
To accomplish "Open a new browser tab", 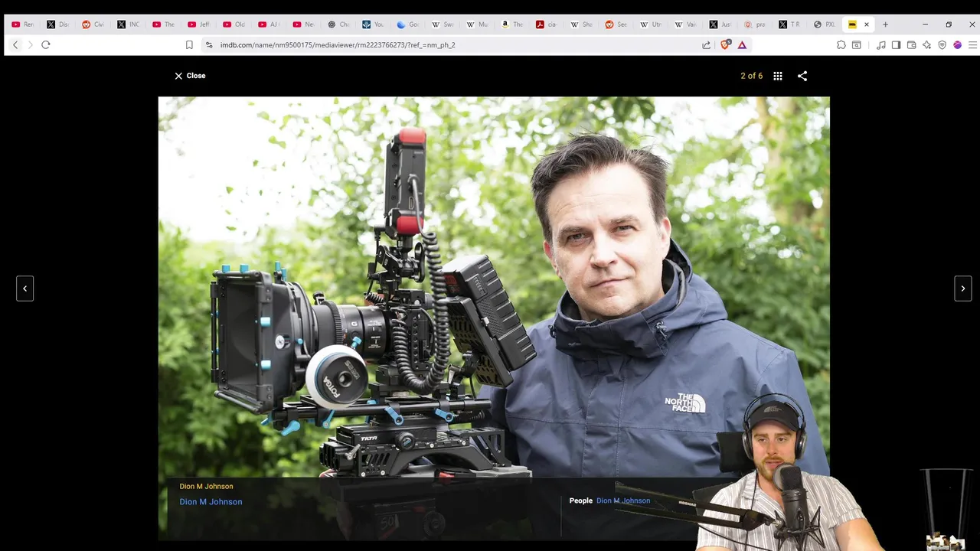I will pos(885,24).
